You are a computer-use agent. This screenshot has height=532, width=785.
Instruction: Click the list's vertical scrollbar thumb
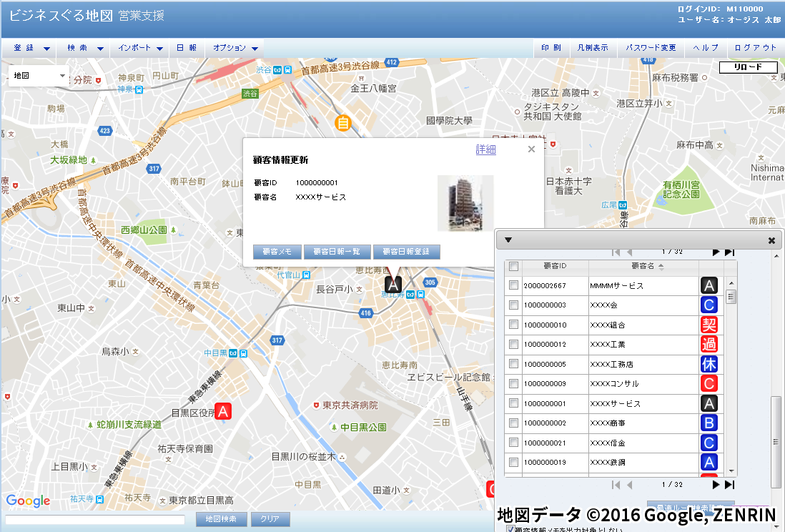click(731, 297)
